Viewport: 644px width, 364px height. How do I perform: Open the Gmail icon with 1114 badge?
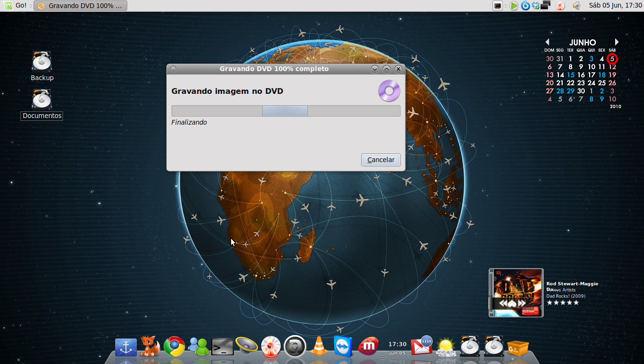coord(421,346)
